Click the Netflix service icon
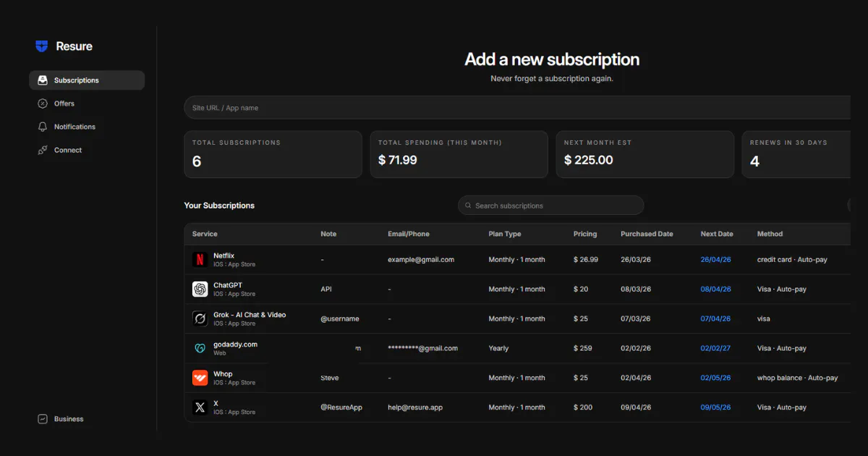Image resolution: width=868 pixels, height=456 pixels. tap(200, 260)
